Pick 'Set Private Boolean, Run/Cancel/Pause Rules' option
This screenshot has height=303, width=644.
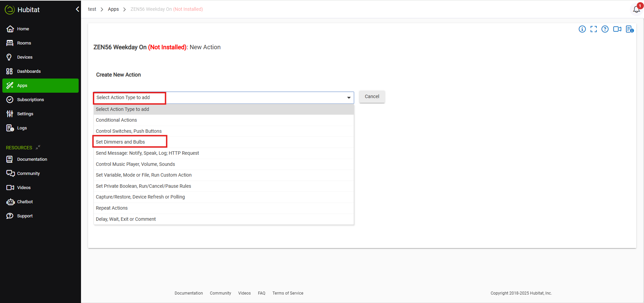pos(224,186)
